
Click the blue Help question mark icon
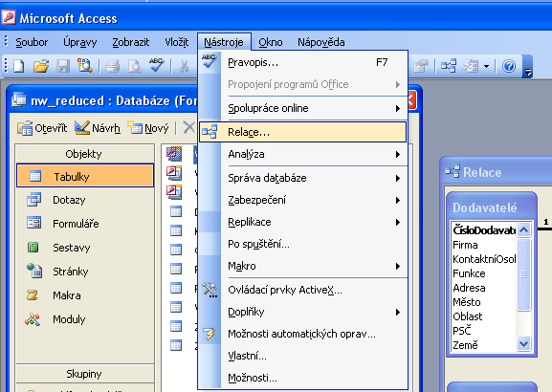509,66
